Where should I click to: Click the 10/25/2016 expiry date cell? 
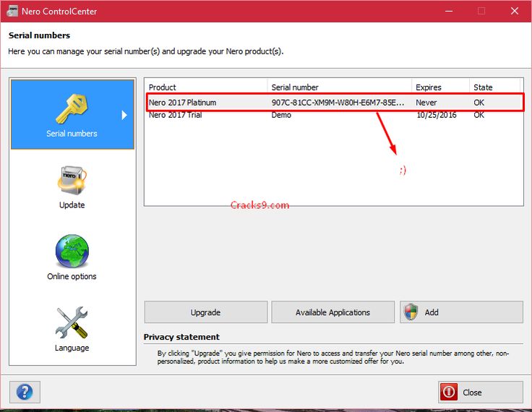pyautogui.click(x=437, y=115)
